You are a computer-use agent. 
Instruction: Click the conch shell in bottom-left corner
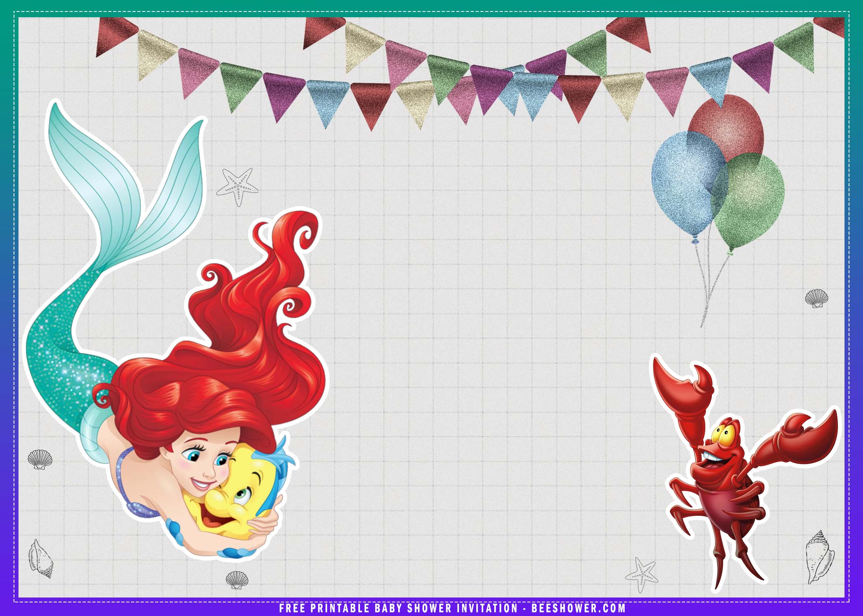coord(40,559)
